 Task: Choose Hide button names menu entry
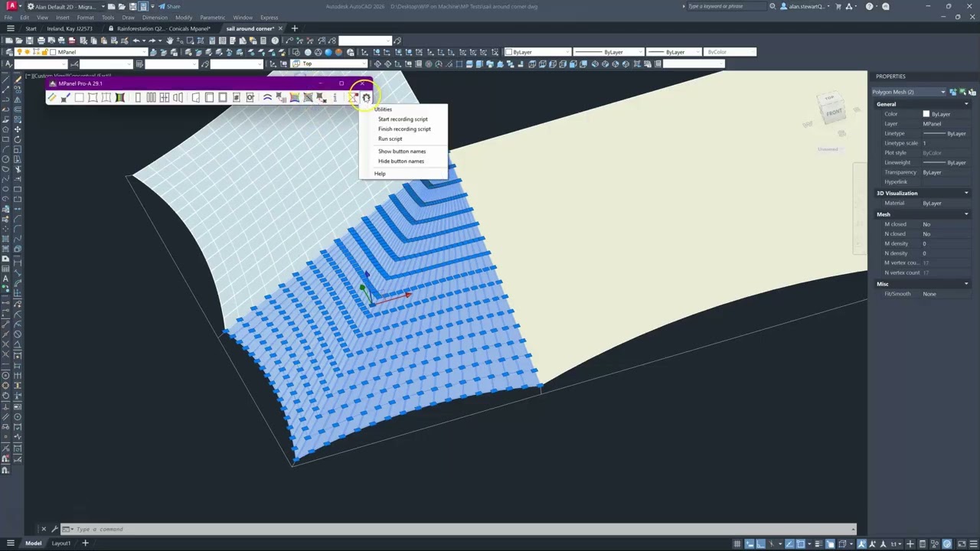[x=400, y=161]
